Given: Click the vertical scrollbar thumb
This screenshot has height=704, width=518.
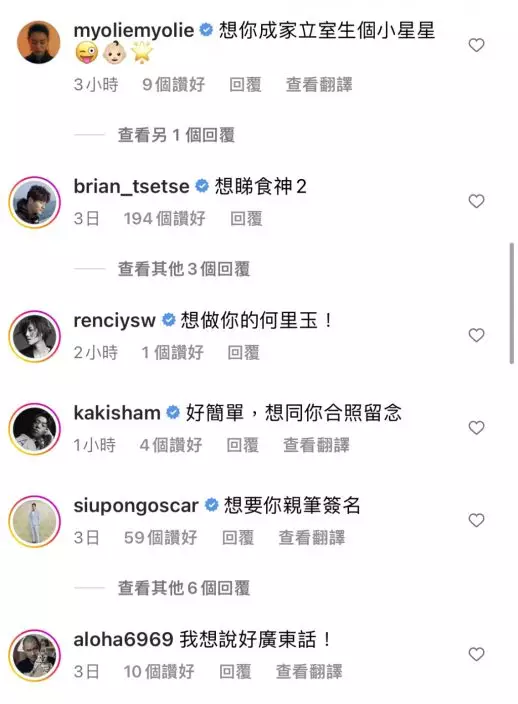Looking at the screenshot, I should (512, 304).
